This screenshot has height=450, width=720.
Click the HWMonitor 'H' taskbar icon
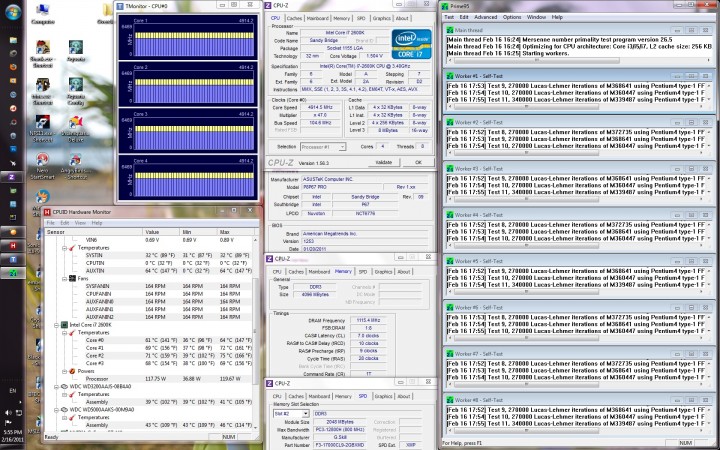[12, 246]
